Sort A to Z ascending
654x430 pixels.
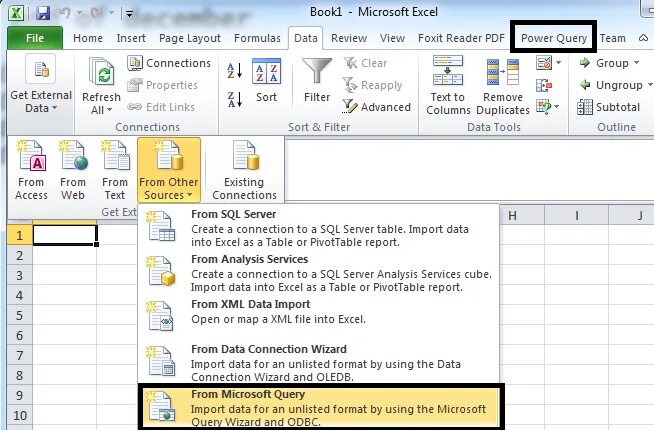coord(234,70)
